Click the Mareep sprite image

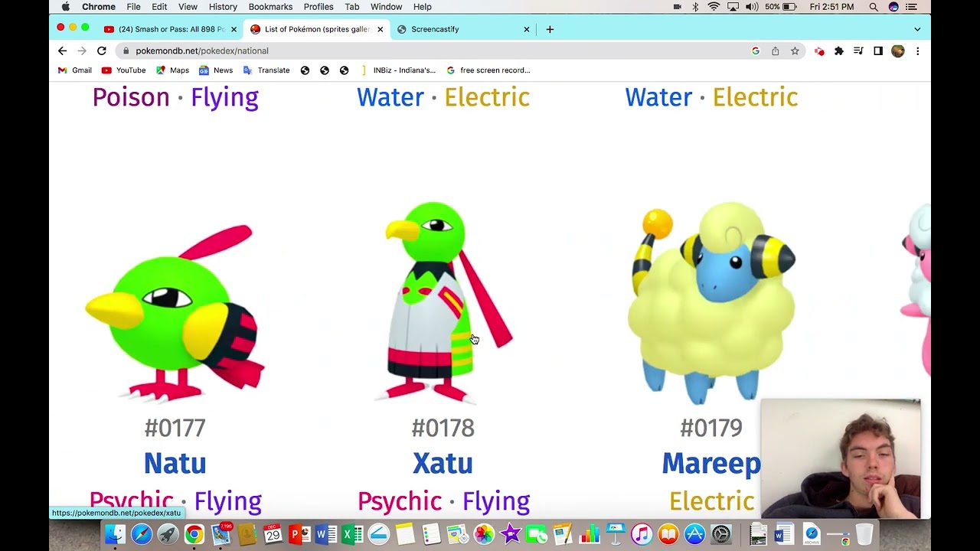[711, 303]
